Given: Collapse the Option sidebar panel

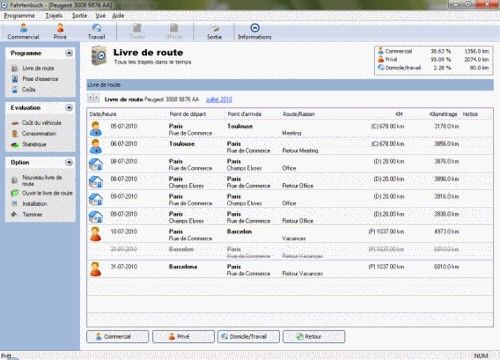Looking at the screenshot, I should click(69, 162).
